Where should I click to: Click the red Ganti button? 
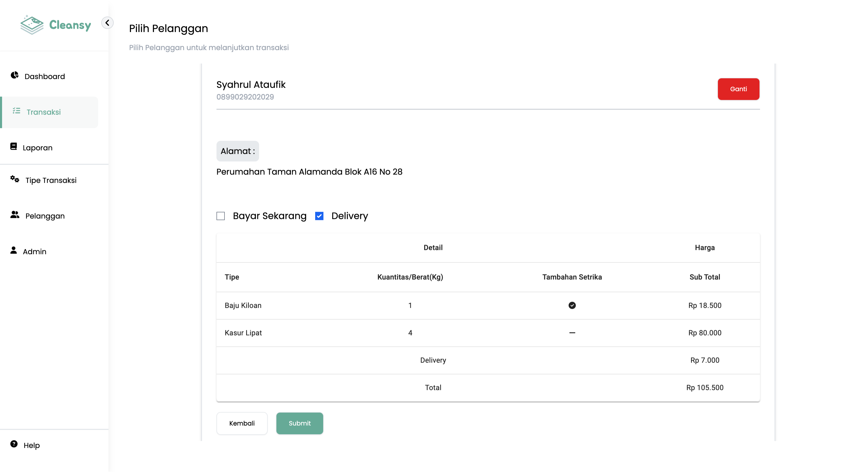(x=739, y=89)
